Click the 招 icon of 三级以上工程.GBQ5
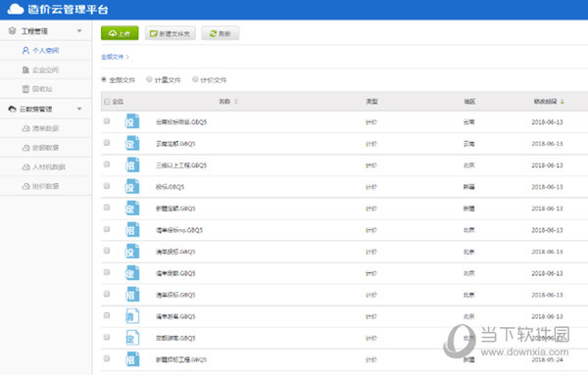This screenshot has width=588, height=375. click(x=132, y=164)
